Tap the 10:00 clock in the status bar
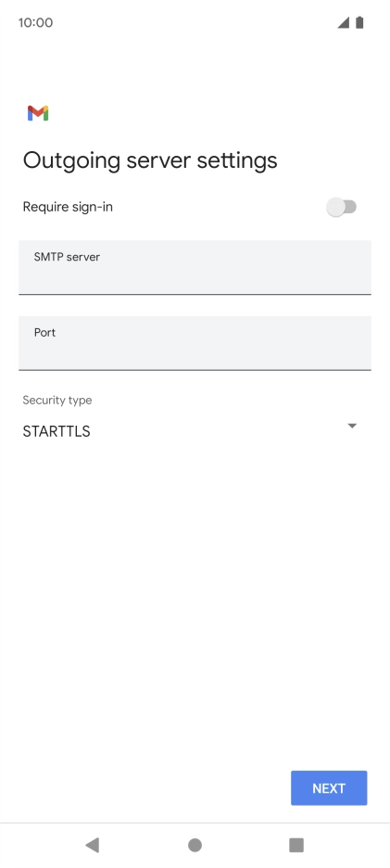This screenshot has height=868, width=390. click(x=35, y=22)
